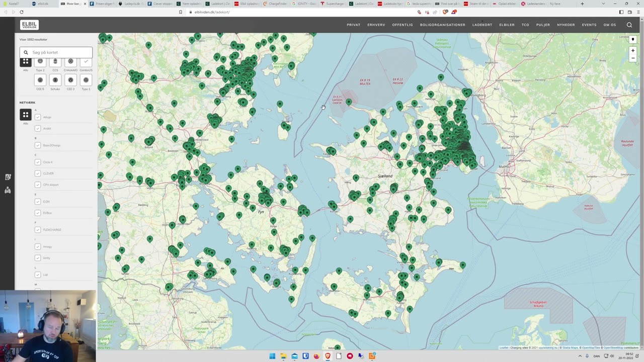Open the PRIVAT menu

tap(353, 25)
